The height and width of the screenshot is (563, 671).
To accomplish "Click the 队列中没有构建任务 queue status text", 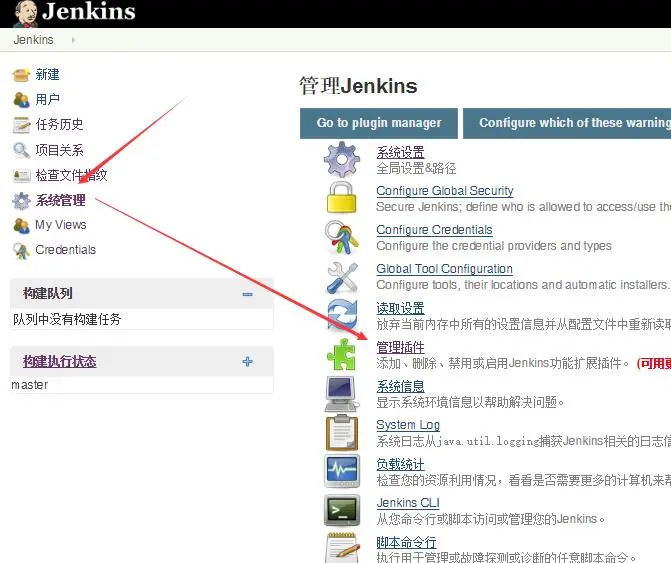I will click(67, 319).
